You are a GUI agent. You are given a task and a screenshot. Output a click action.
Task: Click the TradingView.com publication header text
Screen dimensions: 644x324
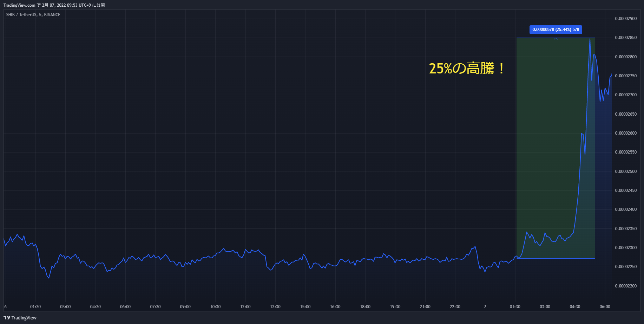tap(54, 5)
